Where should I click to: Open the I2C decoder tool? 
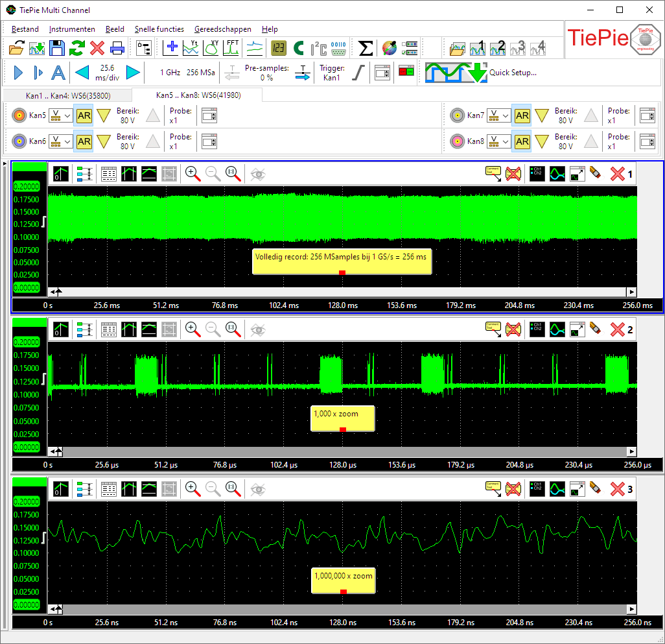pos(318,47)
